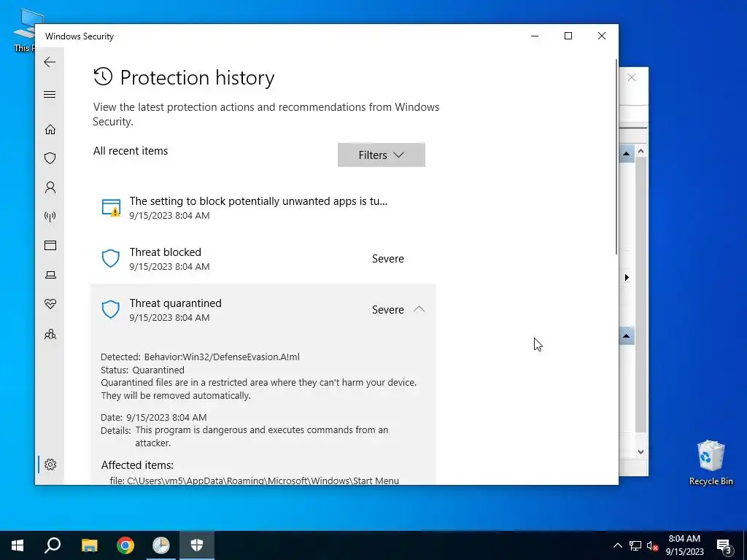Click the upper collapse triangle in background window
The width and height of the screenshot is (747, 560).
coord(626,153)
